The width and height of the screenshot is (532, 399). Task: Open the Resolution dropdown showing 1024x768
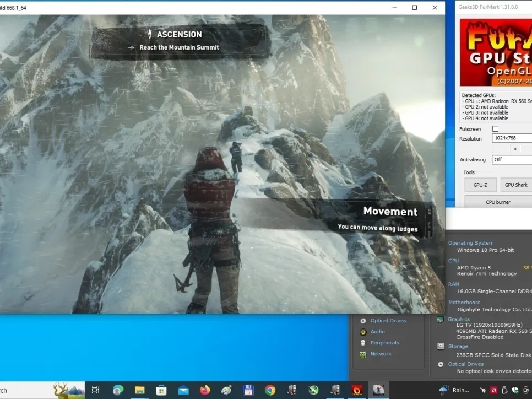512,138
